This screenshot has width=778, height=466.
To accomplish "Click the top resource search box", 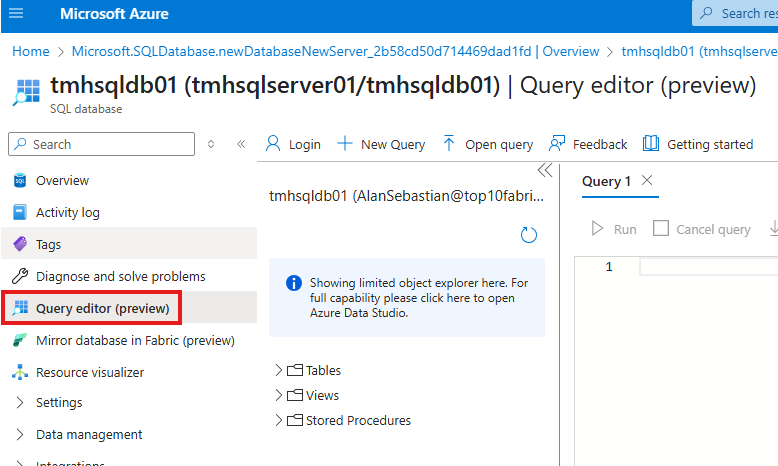I will coord(735,13).
